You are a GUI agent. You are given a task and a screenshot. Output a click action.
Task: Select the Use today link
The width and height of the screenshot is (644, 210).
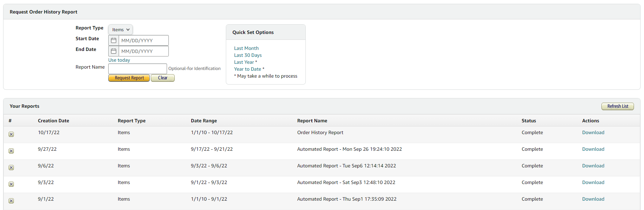[119, 60]
